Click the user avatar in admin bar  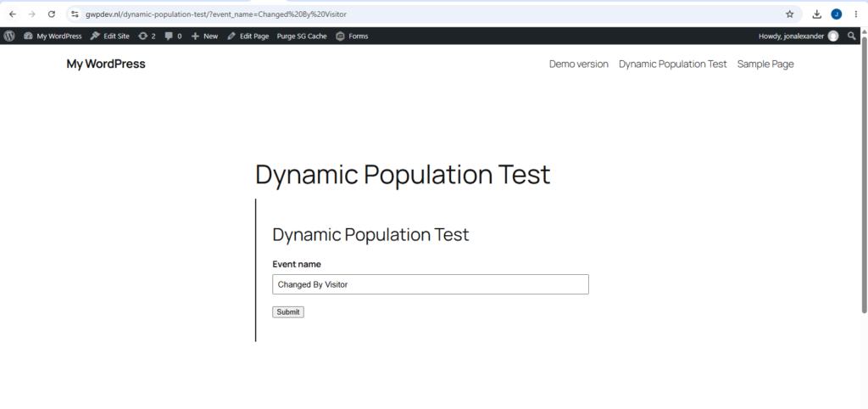click(833, 36)
